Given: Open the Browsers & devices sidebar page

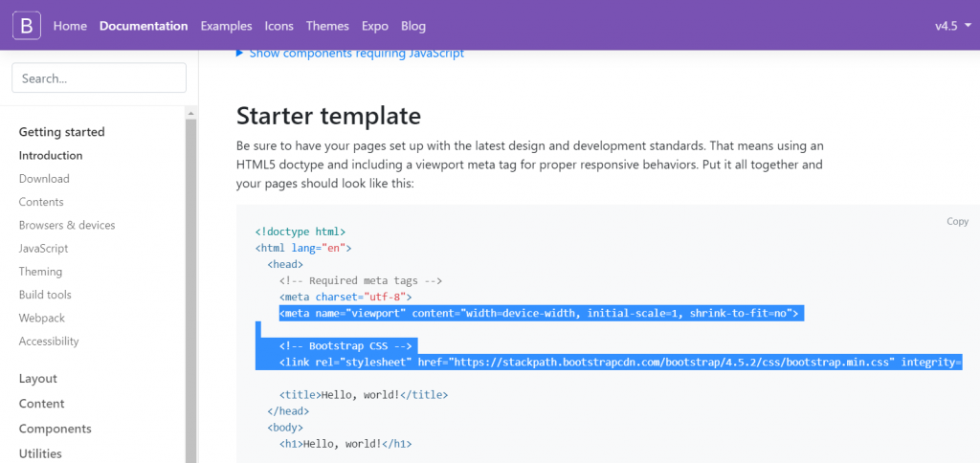Looking at the screenshot, I should point(67,226).
